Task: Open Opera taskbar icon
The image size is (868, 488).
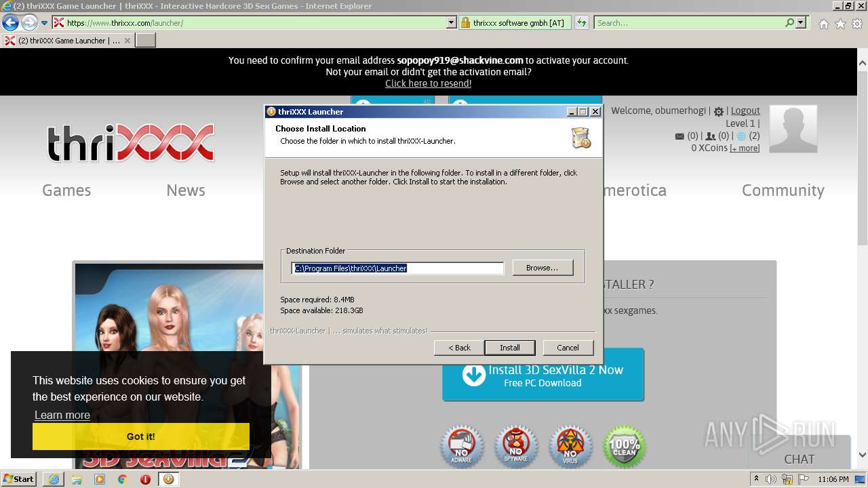Action: tap(145, 479)
